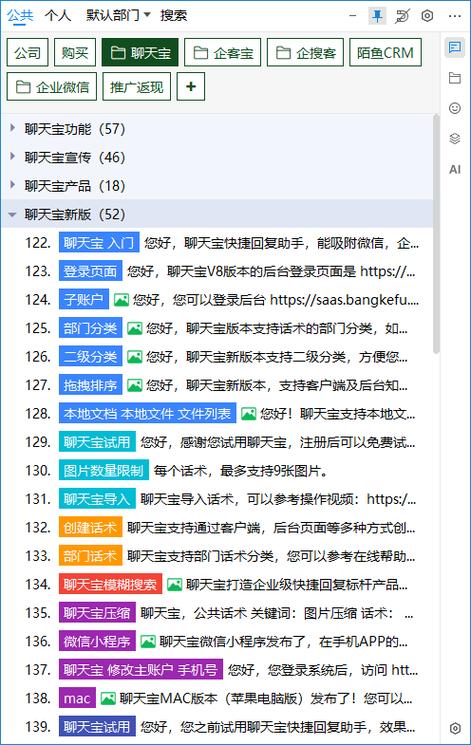The height and width of the screenshot is (745, 471).
Task: Click image icon in row 124 子账户
Action: (121, 300)
